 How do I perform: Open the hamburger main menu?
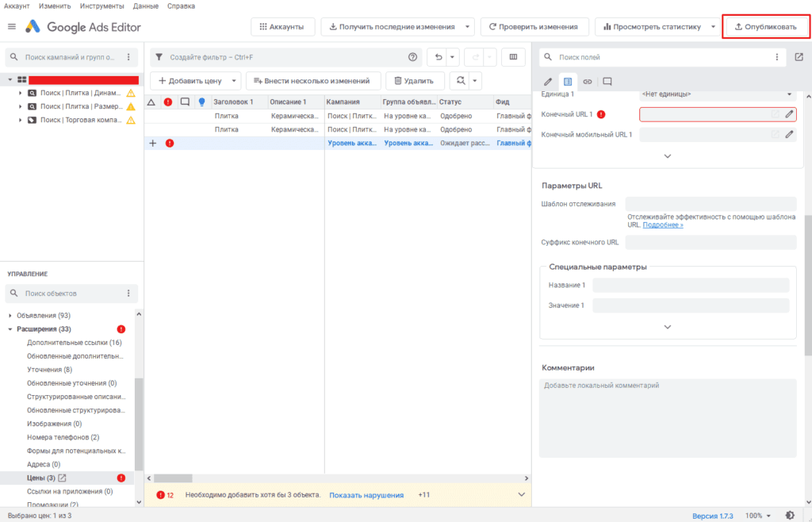(x=12, y=26)
